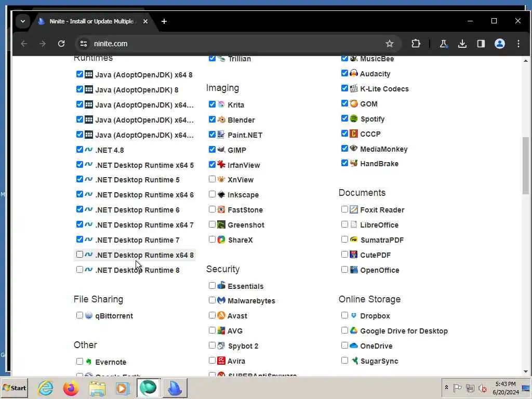Click the Paint.NET icon
Screen dimensions: 532x399
[221, 135]
